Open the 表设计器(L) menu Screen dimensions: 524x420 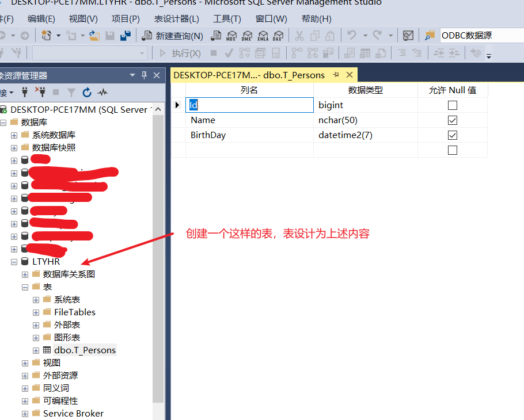pos(176,18)
